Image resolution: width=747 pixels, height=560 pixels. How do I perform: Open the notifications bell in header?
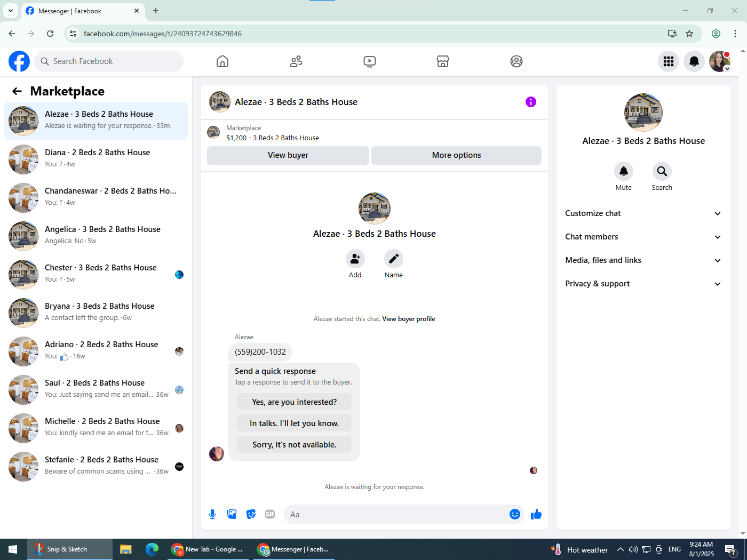pos(694,61)
